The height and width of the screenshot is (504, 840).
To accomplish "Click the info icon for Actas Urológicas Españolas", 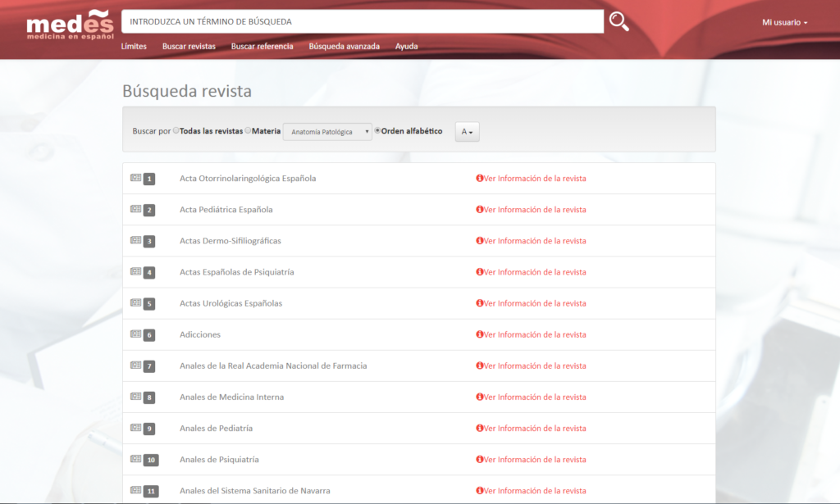I will [480, 303].
